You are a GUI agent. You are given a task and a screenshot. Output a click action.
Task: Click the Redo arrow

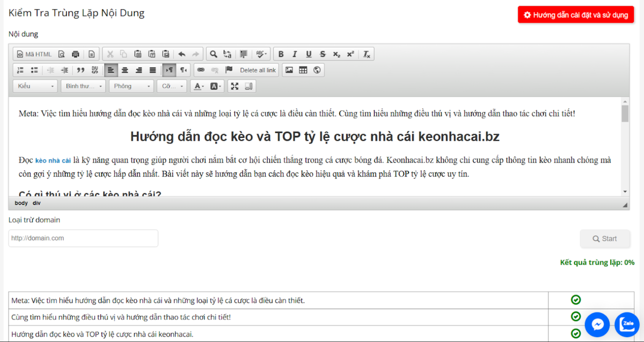click(195, 54)
